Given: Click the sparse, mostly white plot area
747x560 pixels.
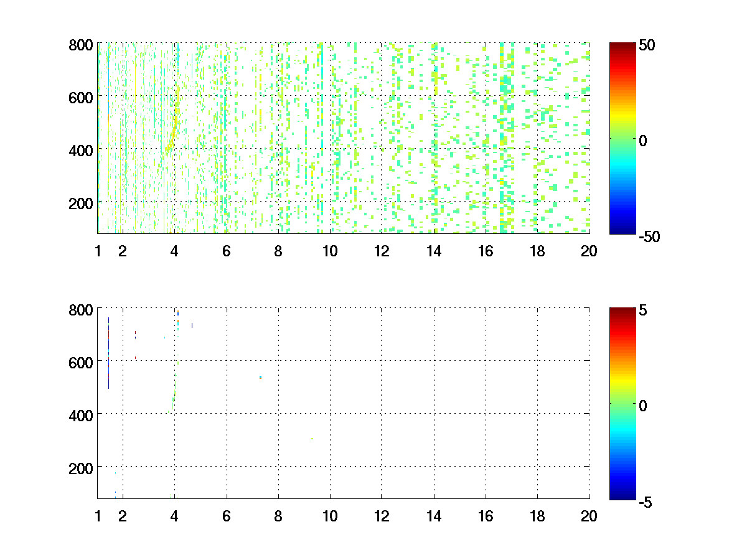Looking at the screenshot, I should (343, 403).
